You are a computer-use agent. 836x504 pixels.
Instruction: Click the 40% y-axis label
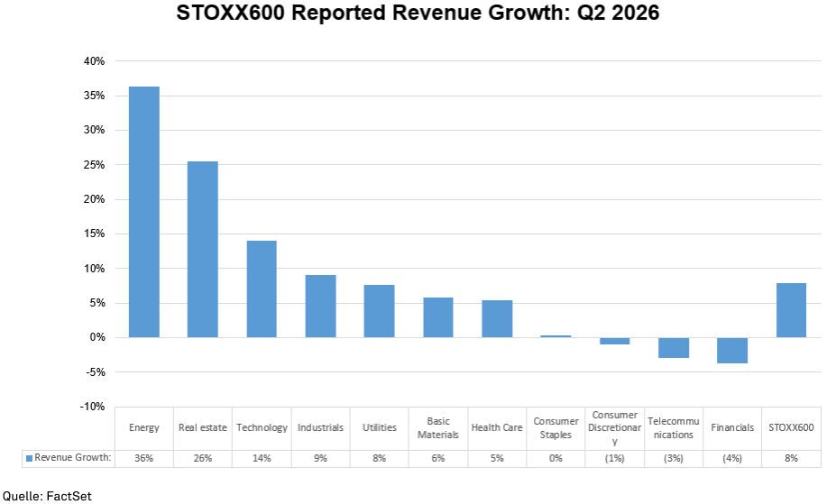pyautogui.click(x=95, y=61)
